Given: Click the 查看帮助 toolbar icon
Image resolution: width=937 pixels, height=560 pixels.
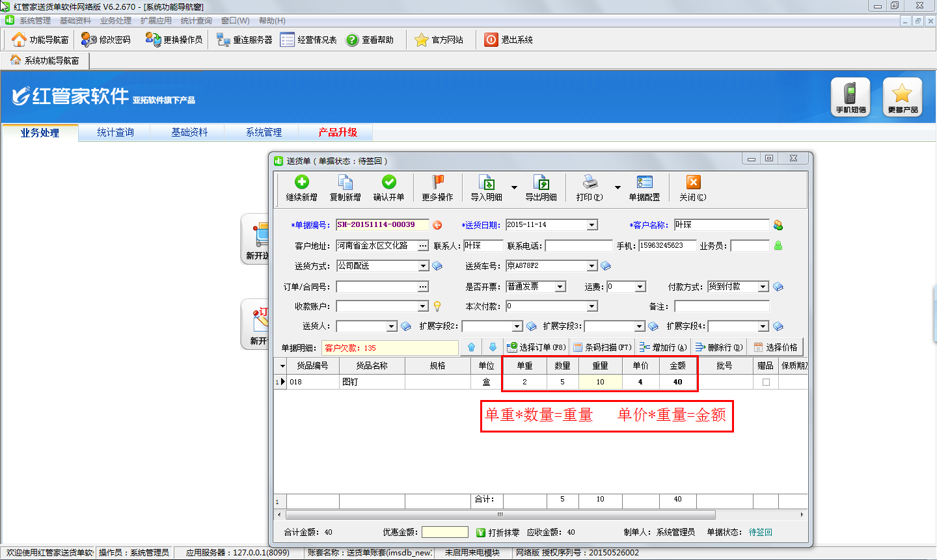Looking at the screenshot, I should coord(352,40).
